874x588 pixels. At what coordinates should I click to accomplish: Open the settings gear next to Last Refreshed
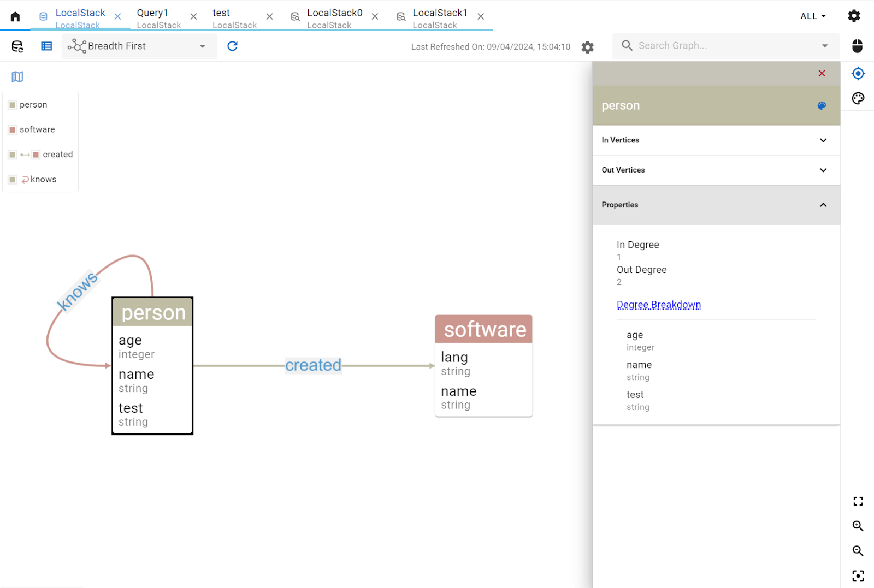[x=587, y=47]
